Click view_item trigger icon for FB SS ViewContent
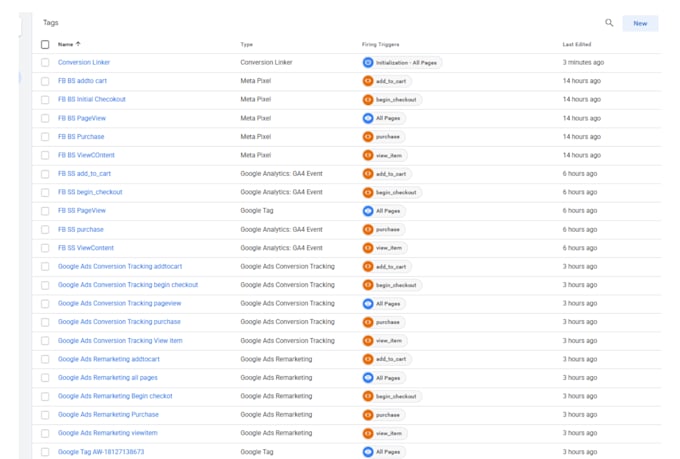 [x=368, y=248]
